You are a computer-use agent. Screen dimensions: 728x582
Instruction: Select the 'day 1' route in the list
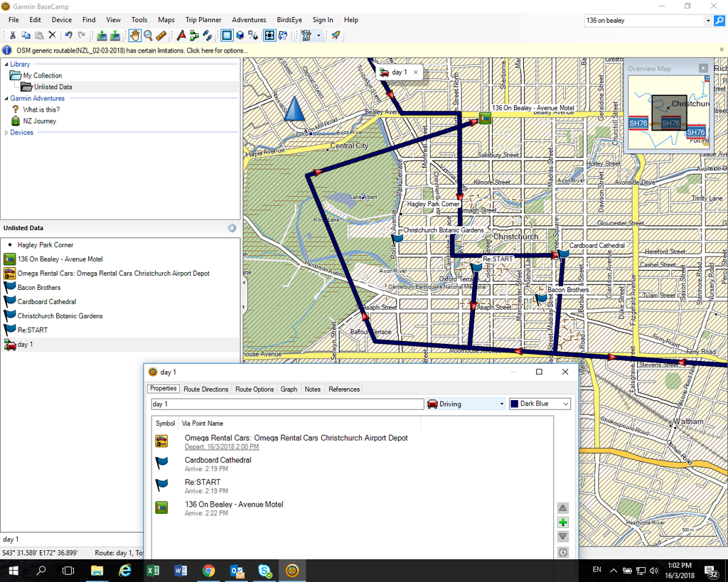tap(25, 345)
